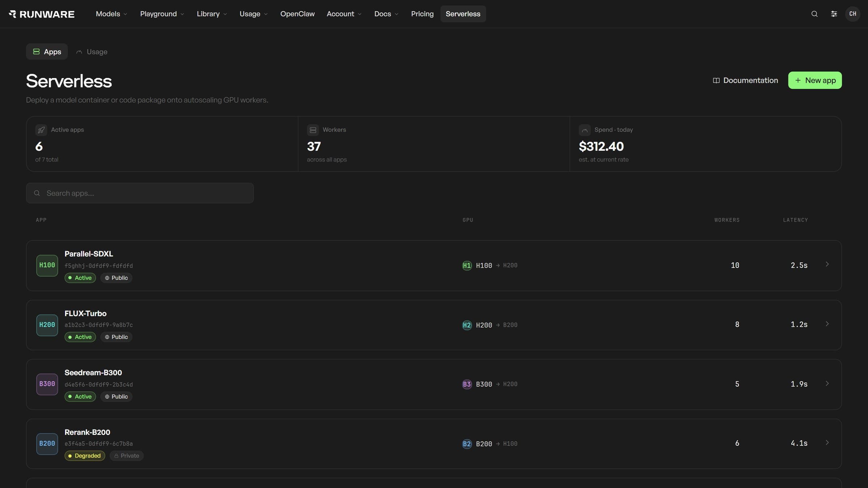Open Parallel-SDXL row chevron
Image resolution: width=868 pixels, height=488 pixels.
(x=827, y=265)
